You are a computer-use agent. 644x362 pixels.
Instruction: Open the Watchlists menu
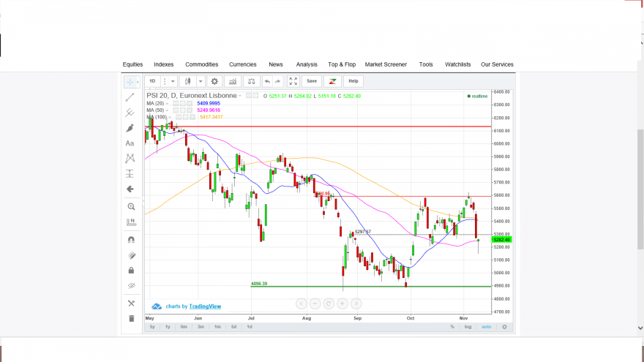pyautogui.click(x=457, y=64)
